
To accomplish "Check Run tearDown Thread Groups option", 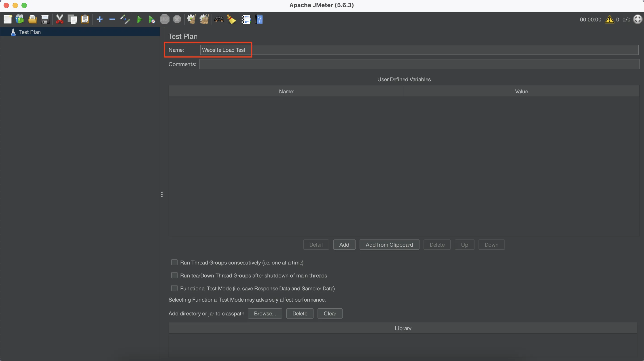I will [174, 275].
